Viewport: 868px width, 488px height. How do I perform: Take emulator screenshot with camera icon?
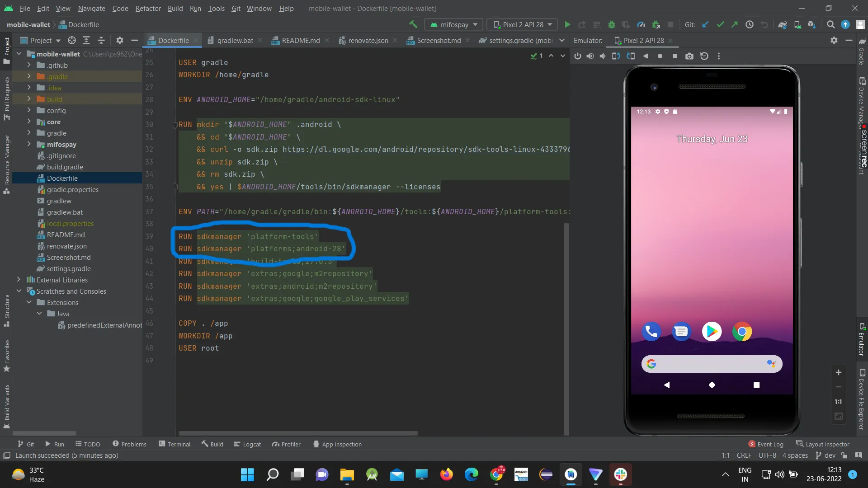pos(689,56)
